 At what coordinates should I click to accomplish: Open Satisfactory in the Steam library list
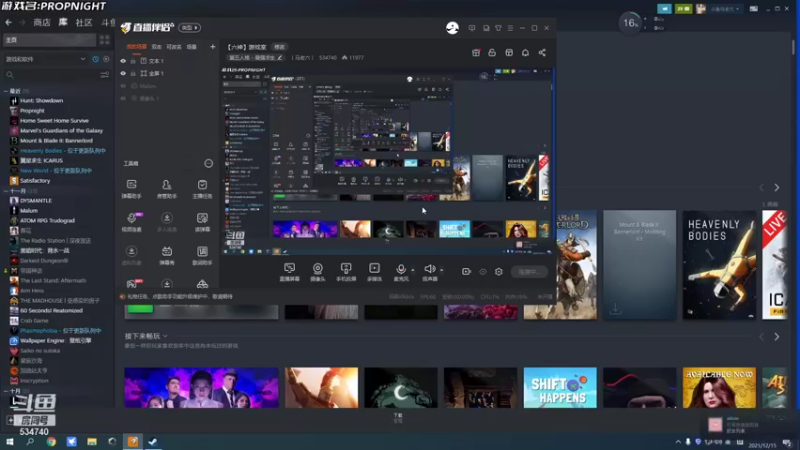point(35,181)
